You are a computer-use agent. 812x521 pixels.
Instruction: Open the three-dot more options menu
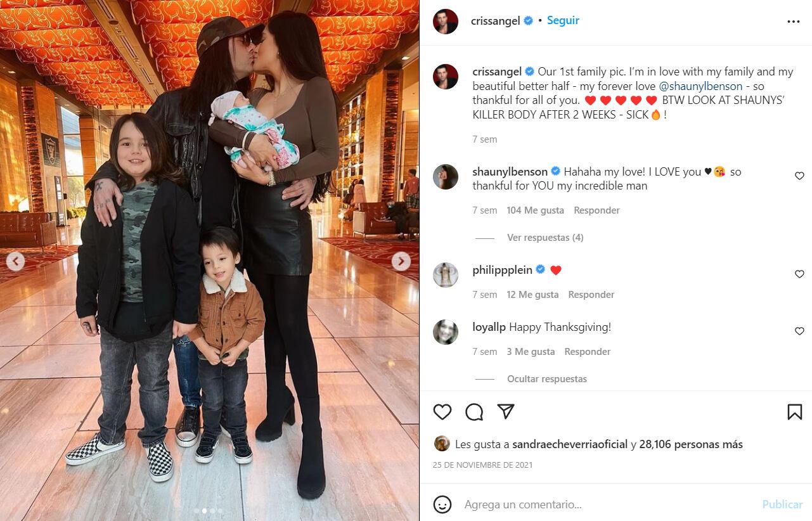pyautogui.click(x=793, y=22)
